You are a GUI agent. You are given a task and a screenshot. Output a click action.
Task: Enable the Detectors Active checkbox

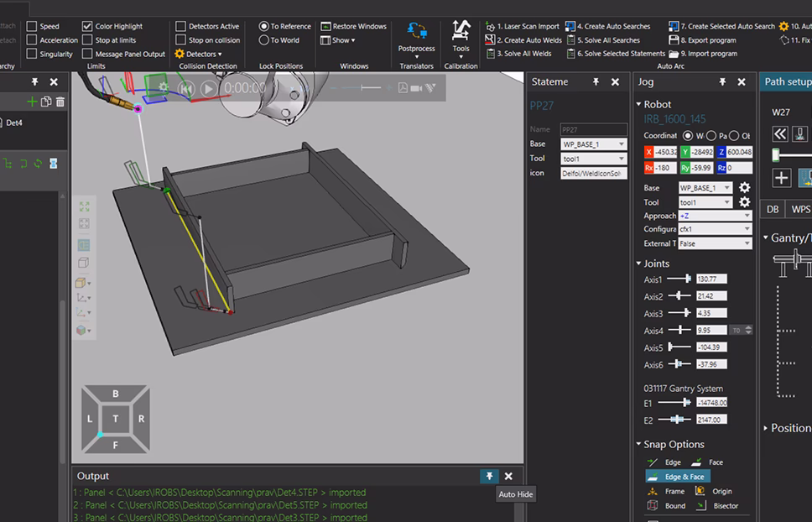point(180,26)
